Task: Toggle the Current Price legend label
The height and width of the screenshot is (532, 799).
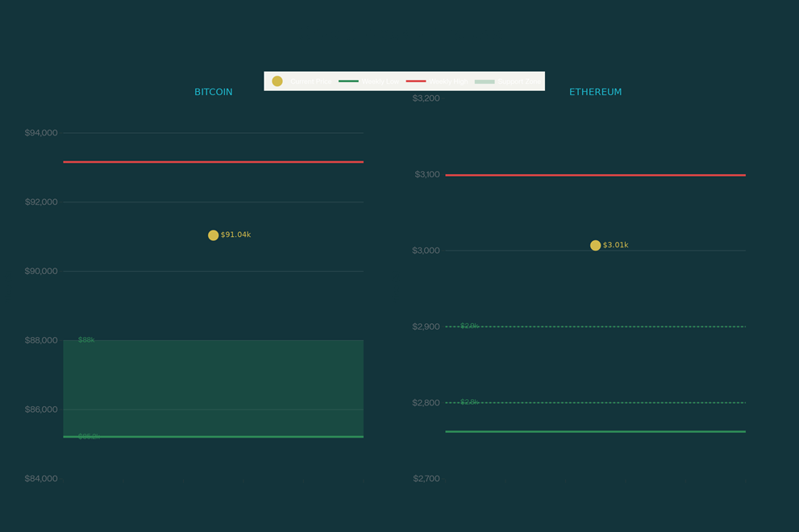Action: coord(311,81)
